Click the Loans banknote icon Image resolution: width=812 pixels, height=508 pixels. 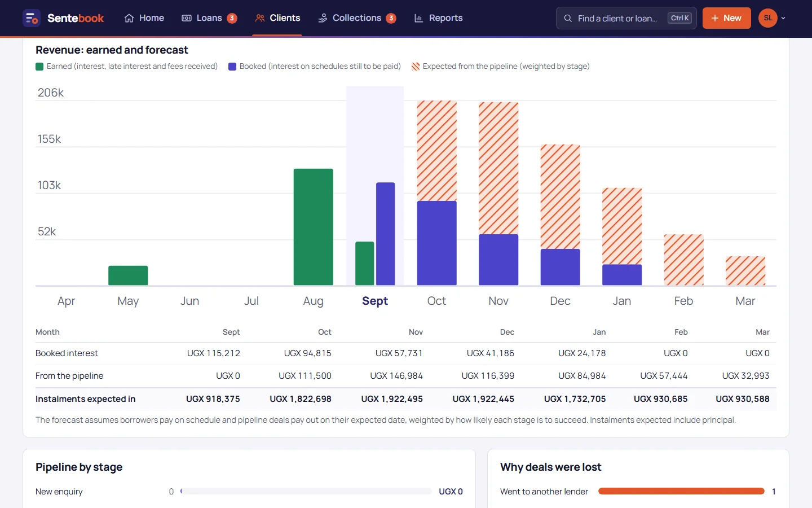187,18
